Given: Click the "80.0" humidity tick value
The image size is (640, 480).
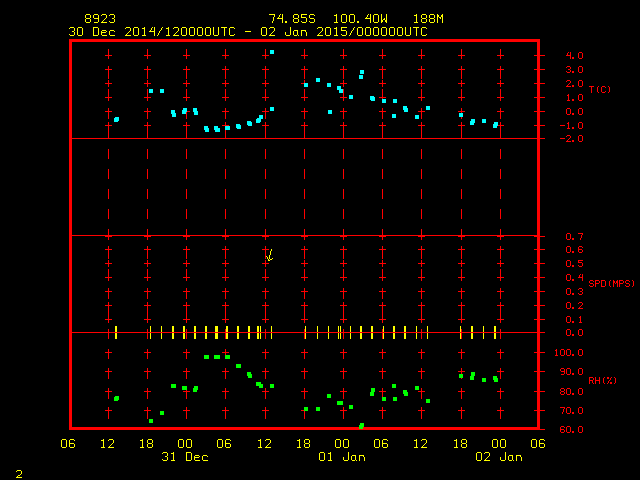Looking at the screenshot, I should click(571, 391).
